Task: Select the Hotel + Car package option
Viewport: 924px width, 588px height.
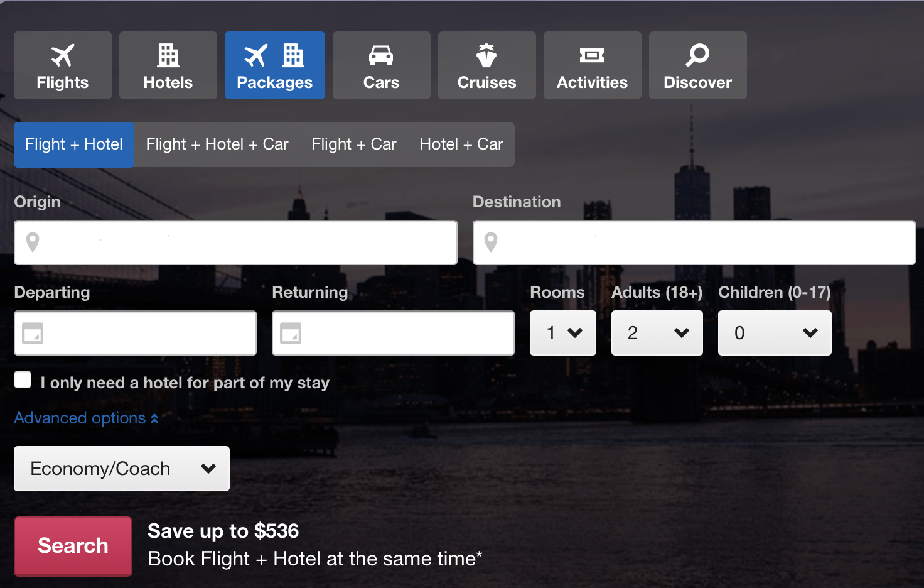Action: [x=461, y=144]
